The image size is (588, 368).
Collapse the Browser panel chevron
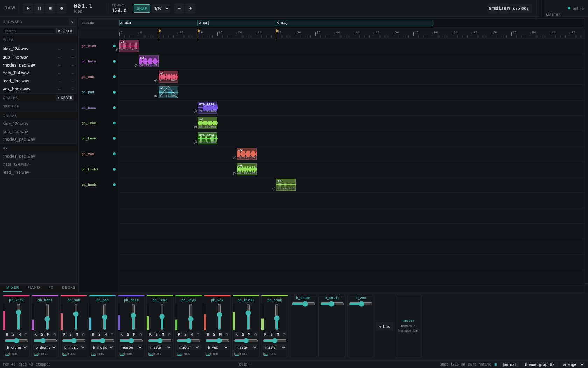pos(72,22)
